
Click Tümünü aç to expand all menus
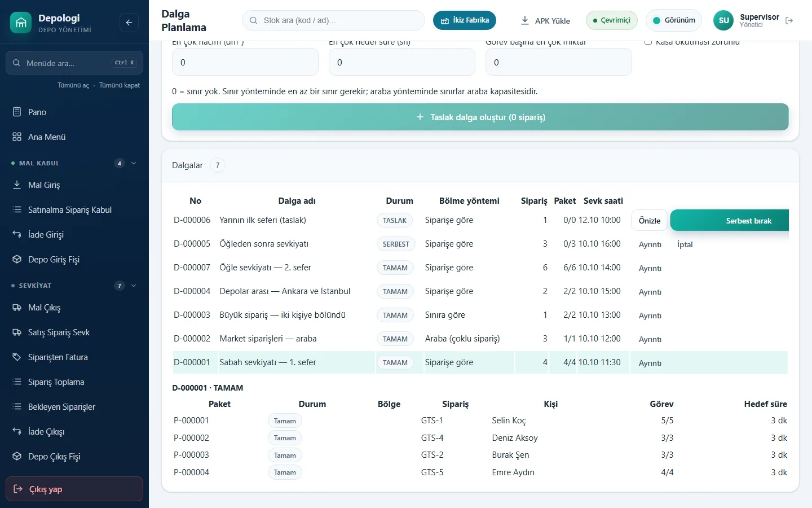point(73,85)
